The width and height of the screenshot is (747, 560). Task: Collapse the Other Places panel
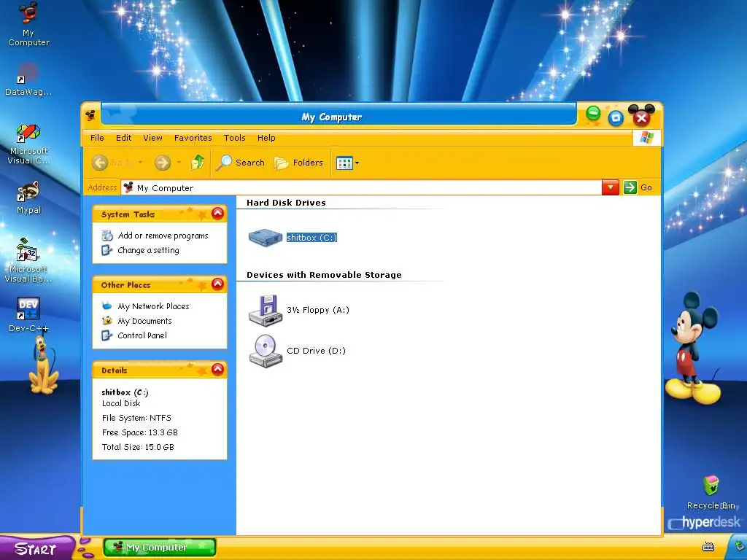pos(217,284)
